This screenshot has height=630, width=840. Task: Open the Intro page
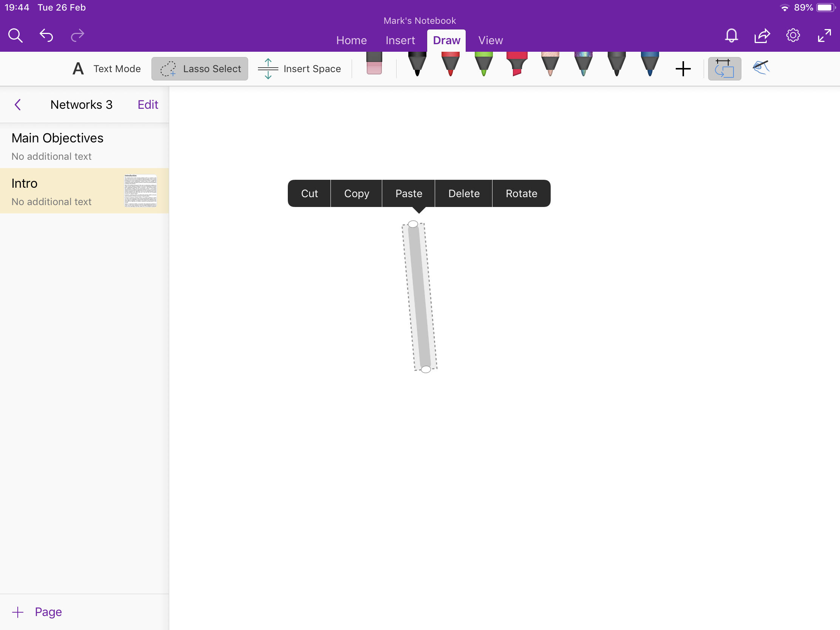pos(84,191)
